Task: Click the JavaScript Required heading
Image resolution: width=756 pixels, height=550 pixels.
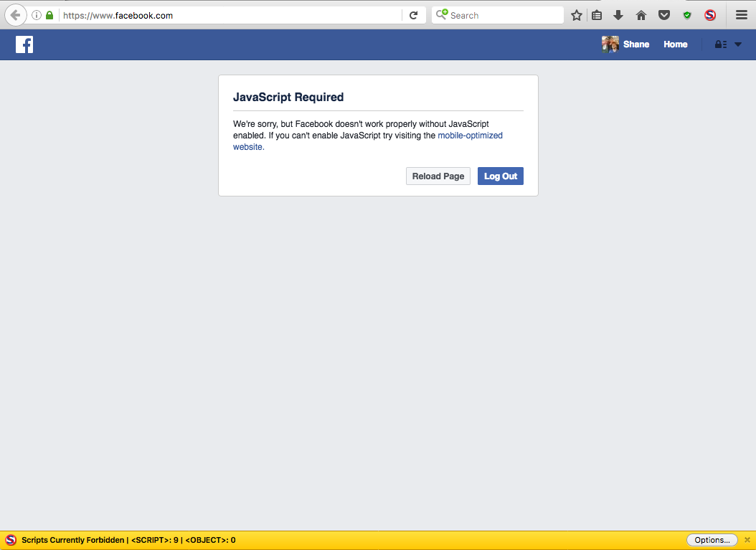Action: pos(288,97)
